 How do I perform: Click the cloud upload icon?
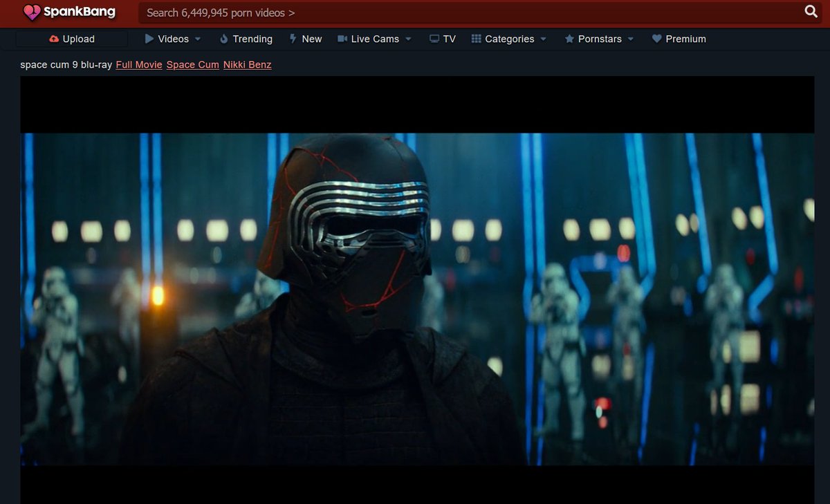[x=54, y=39]
